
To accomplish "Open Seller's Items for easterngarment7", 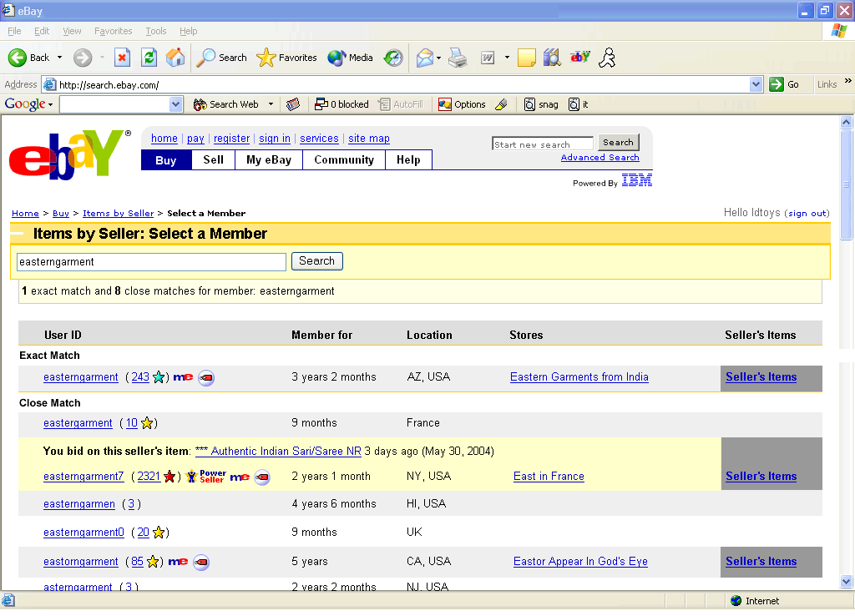I will point(761,477).
